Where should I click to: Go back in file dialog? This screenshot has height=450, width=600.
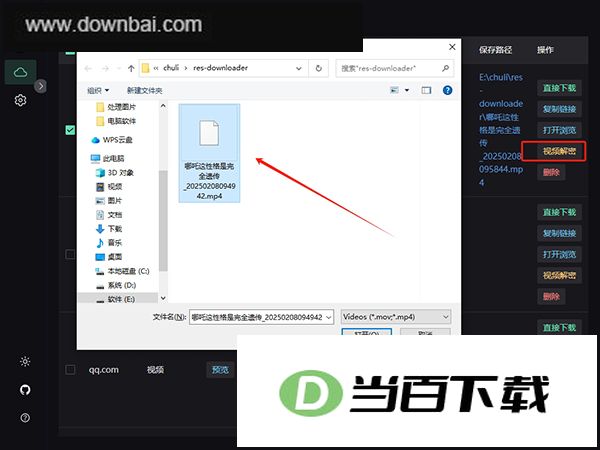point(88,68)
